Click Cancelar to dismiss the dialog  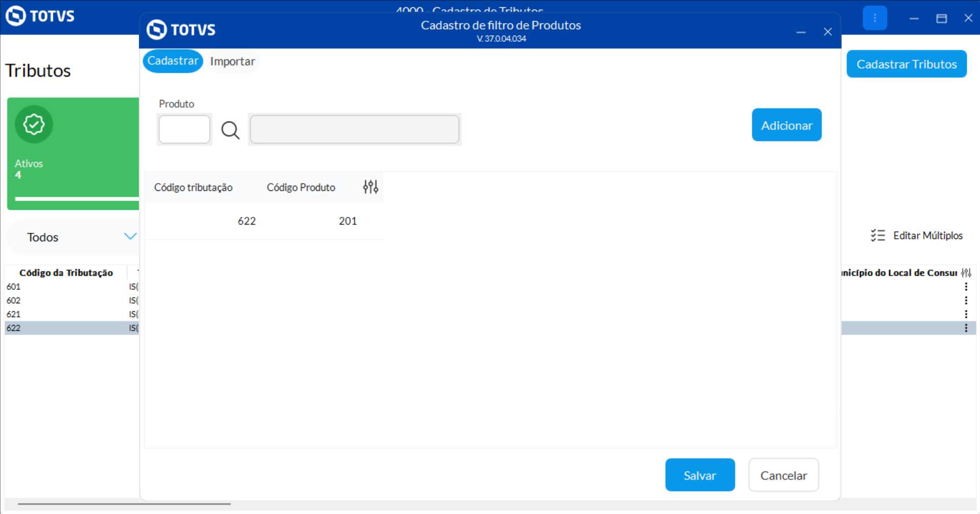click(783, 475)
